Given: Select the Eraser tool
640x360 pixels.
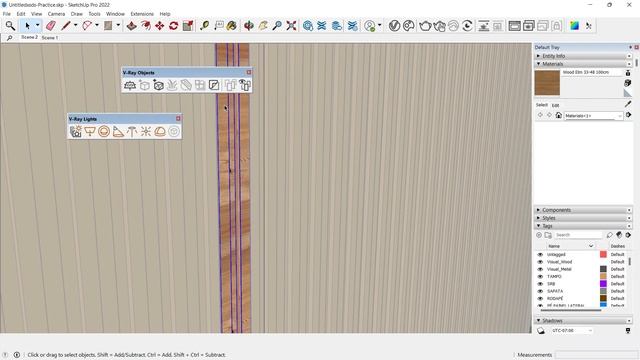Looking at the screenshot, I should point(51,26).
